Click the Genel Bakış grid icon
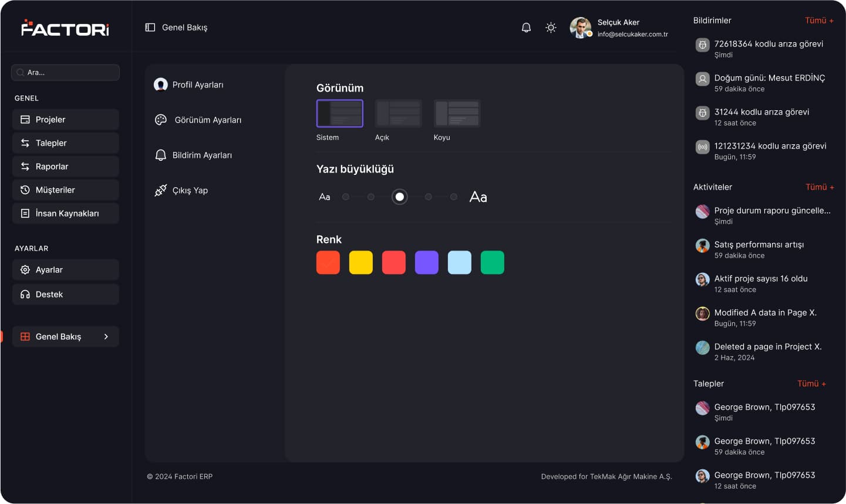This screenshot has height=504, width=846. coord(25,337)
